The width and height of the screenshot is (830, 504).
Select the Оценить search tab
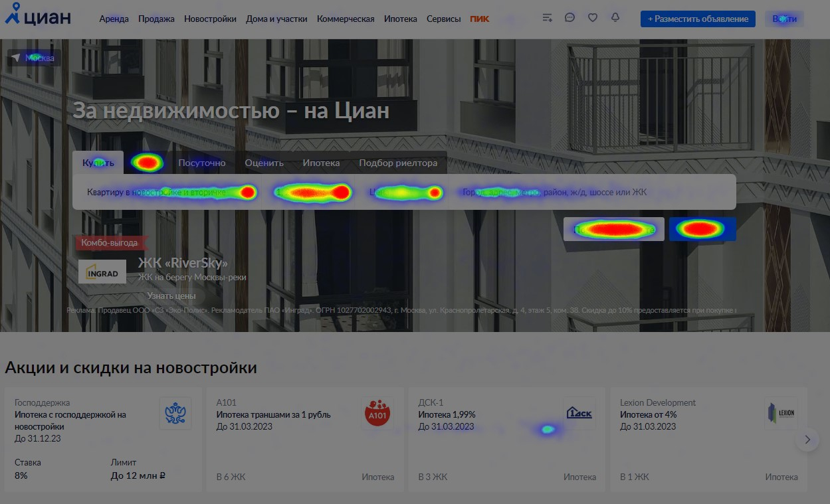pyautogui.click(x=264, y=163)
